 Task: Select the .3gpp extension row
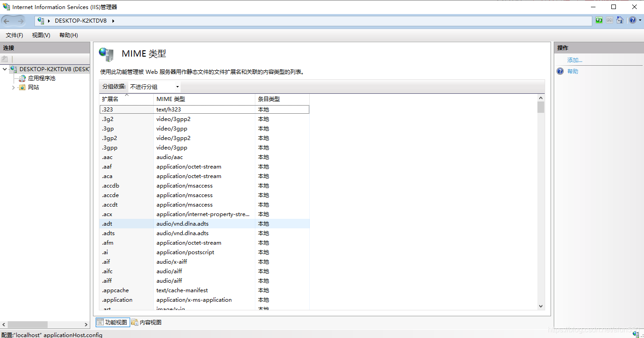[205, 148]
